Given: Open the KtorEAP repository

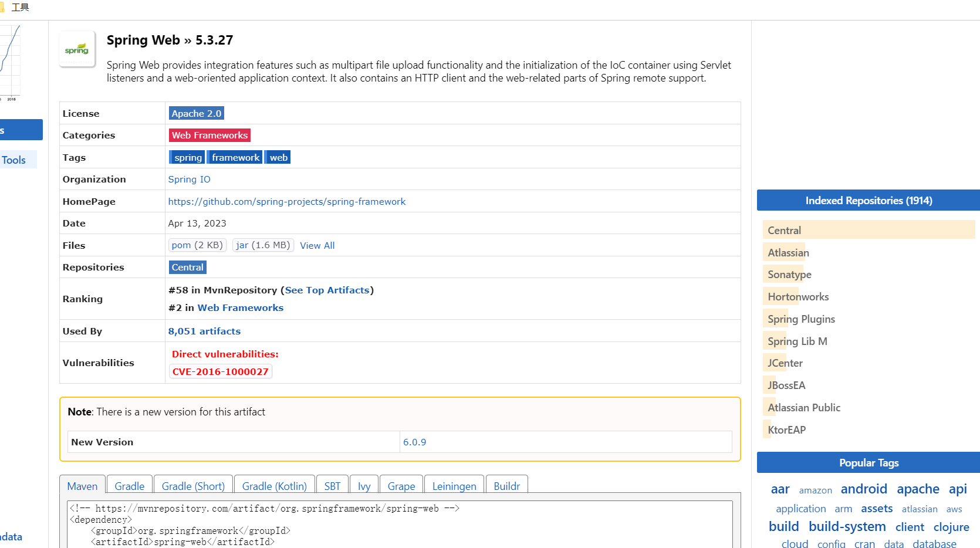Looking at the screenshot, I should (786, 429).
